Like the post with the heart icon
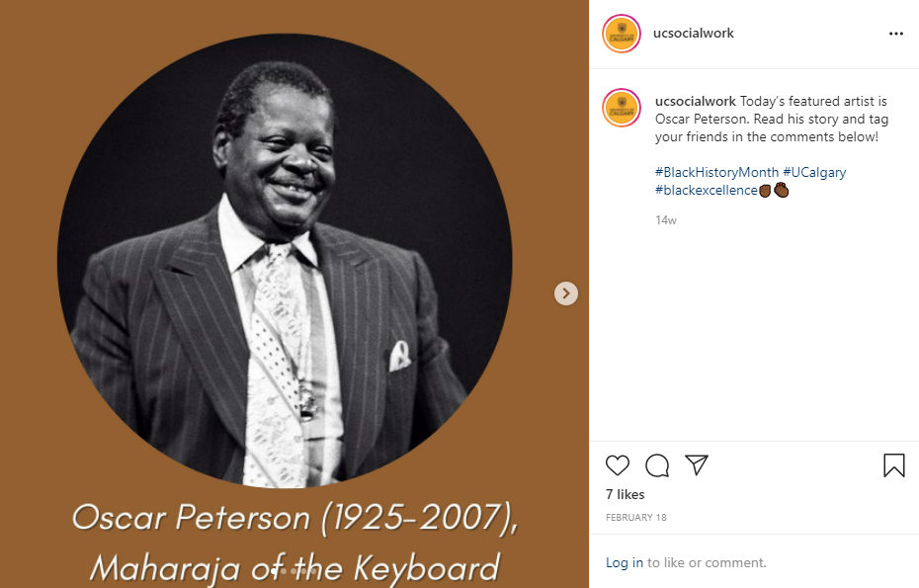Screen dimensions: 919x588 pyautogui.click(x=618, y=465)
